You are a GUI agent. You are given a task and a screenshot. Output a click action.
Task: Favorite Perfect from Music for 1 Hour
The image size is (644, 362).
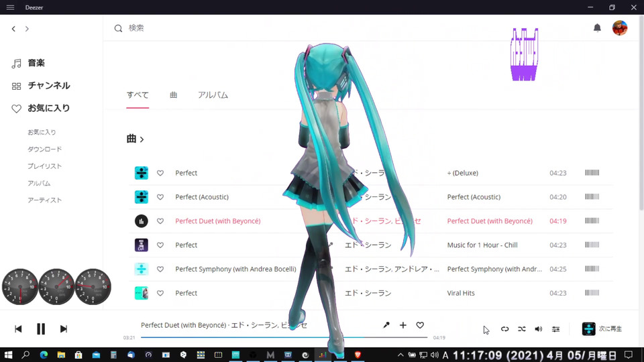tap(160, 245)
